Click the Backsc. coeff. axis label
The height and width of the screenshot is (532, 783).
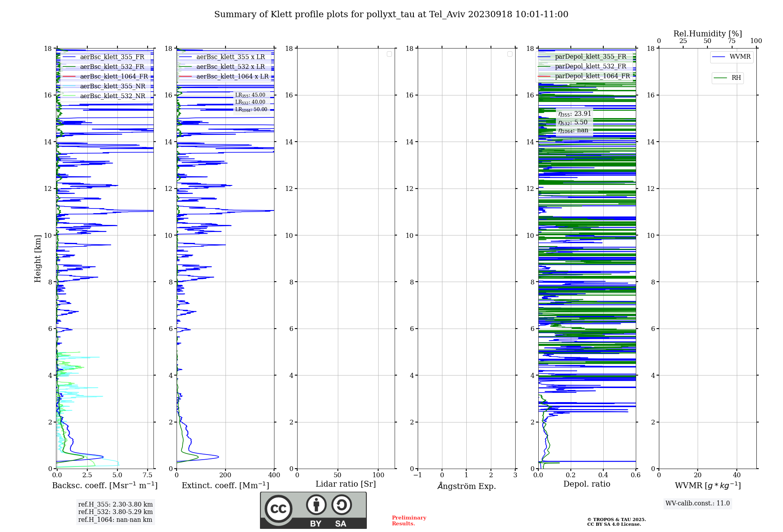pos(105,485)
